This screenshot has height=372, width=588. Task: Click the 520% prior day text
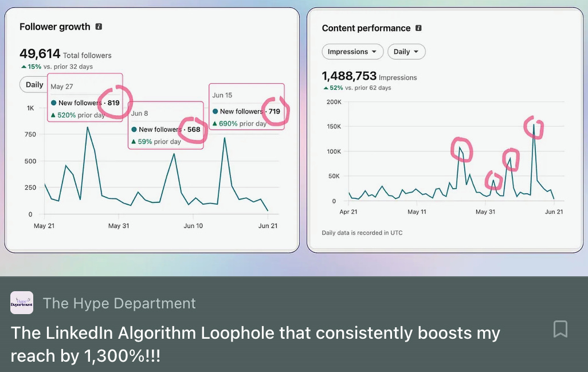coord(77,115)
